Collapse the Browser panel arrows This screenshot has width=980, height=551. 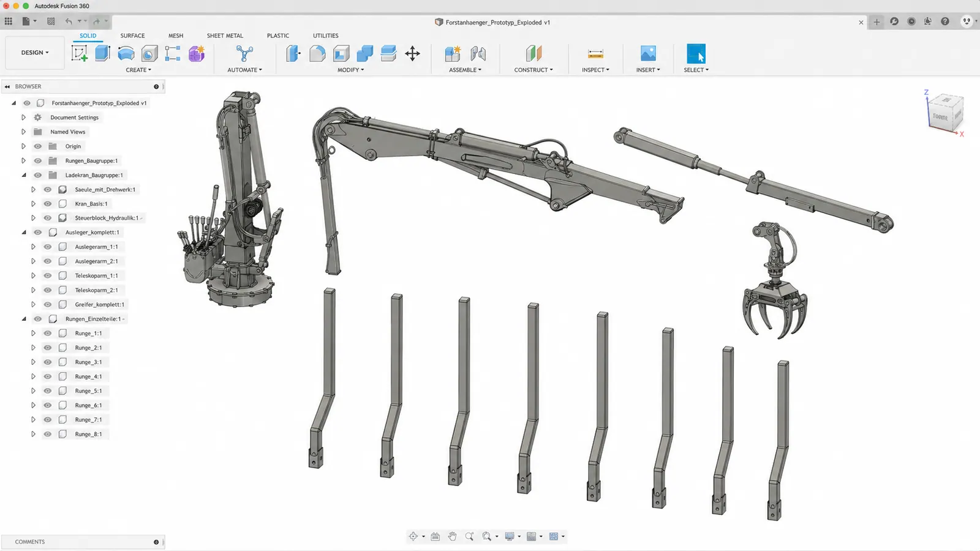tap(7, 86)
